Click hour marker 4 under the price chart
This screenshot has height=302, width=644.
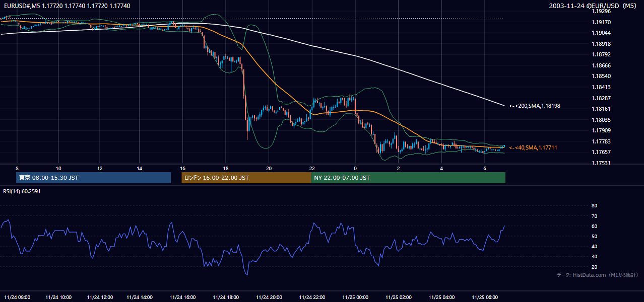click(442, 168)
